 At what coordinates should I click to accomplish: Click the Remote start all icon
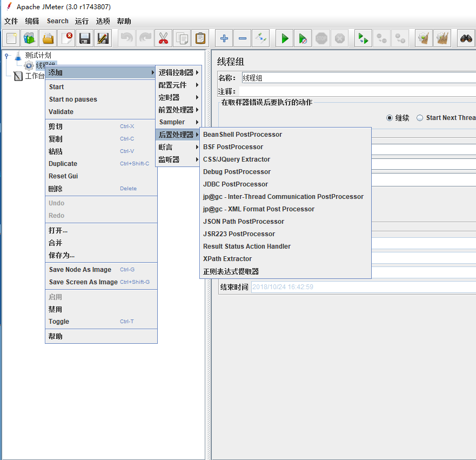363,38
